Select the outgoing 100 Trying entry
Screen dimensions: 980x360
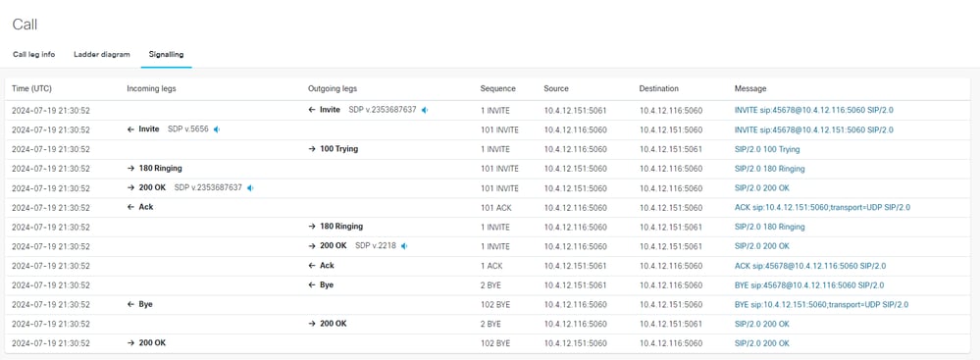pos(334,149)
